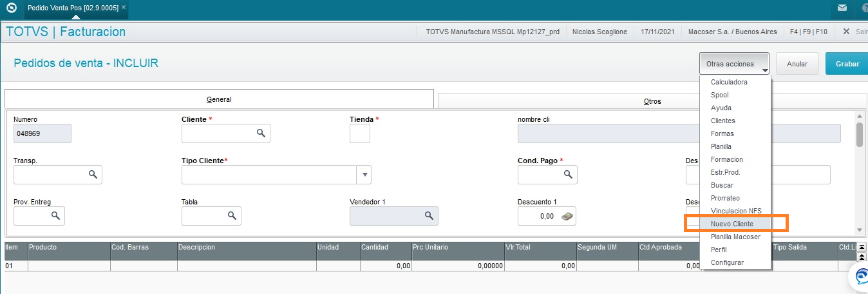Click the Prc Unitario cell 0,00000
868x294 pixels.
(x=458, y=266)
